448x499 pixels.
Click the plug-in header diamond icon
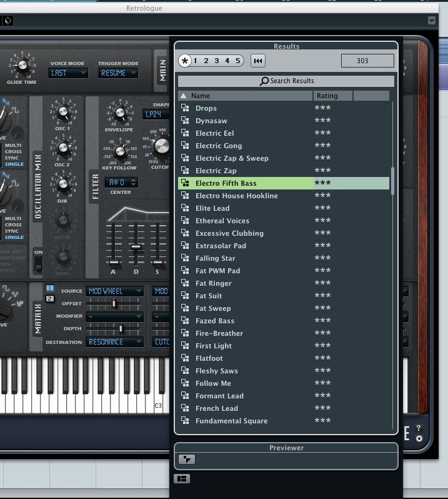pos(8,21)
